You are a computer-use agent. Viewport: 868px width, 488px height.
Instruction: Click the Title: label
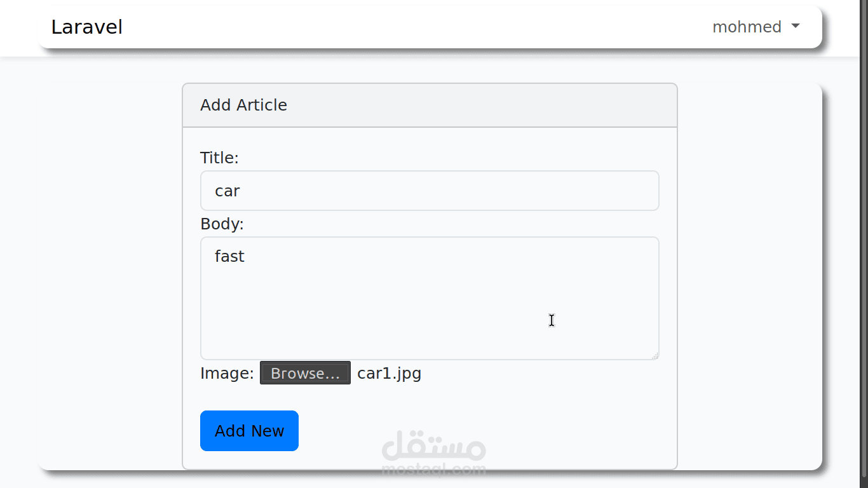[x=219, y=158]
